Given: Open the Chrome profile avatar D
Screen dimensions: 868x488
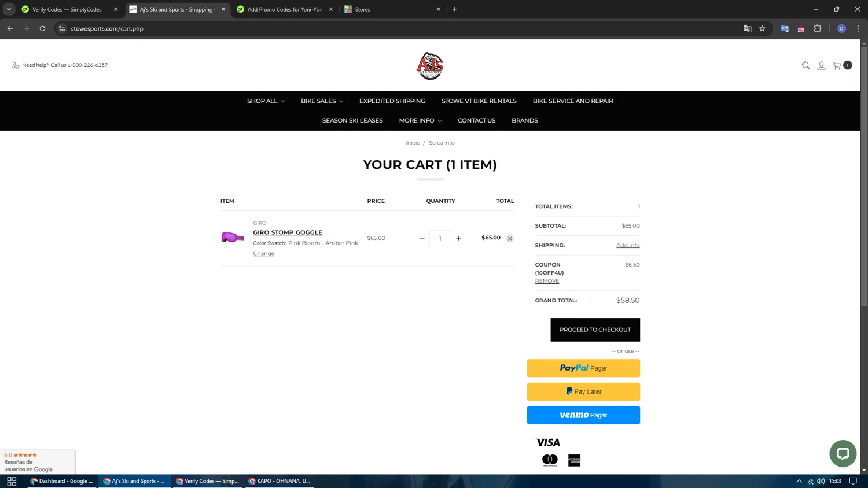Looking at the screenshot, I should [x=841, y=28].
